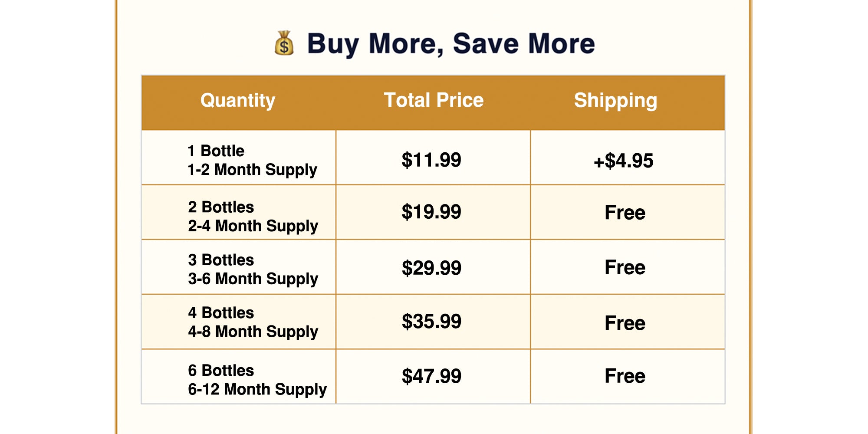
Task: Click Free shipping in 3 Bottles row
Action: [625, 267]
